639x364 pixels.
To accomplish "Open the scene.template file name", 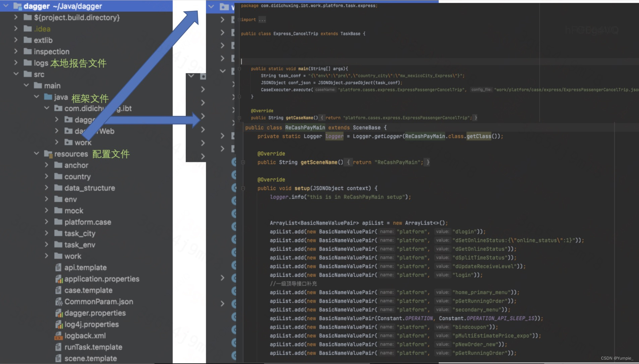I will coord(91,359).
